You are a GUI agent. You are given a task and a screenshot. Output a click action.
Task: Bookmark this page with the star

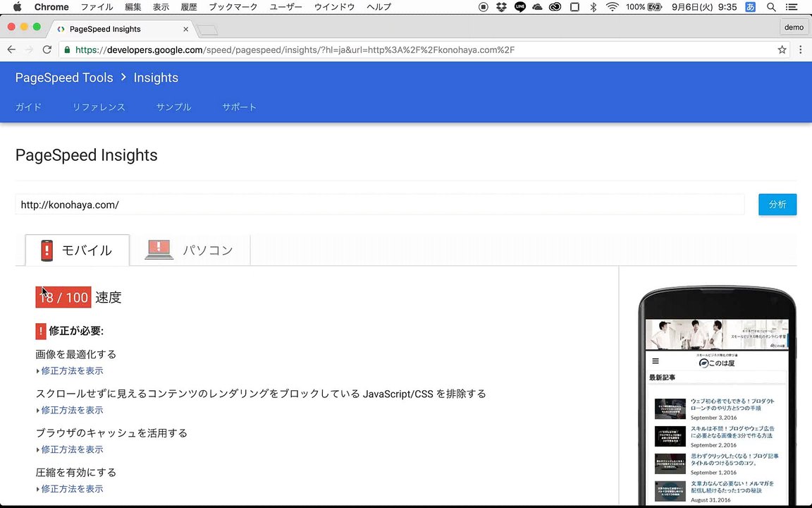point(782,50)
